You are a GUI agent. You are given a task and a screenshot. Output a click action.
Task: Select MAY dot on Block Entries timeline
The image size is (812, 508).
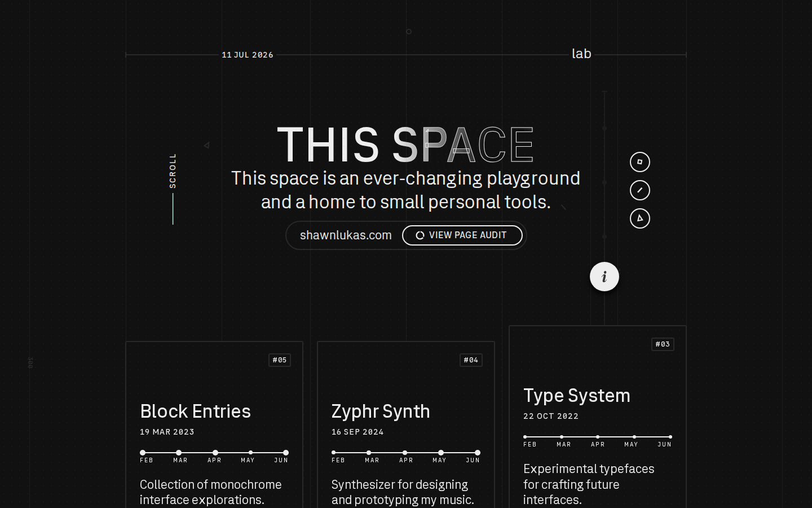coord(250,453)
